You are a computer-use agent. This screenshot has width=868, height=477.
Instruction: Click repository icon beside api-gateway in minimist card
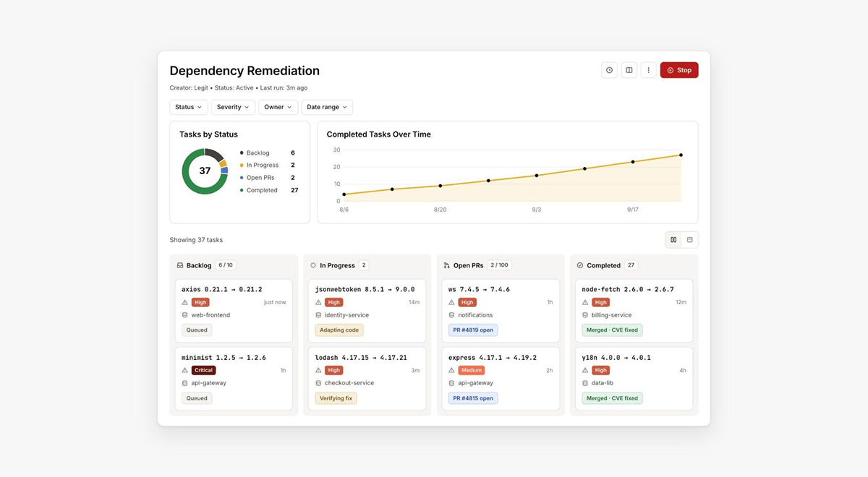185,383
